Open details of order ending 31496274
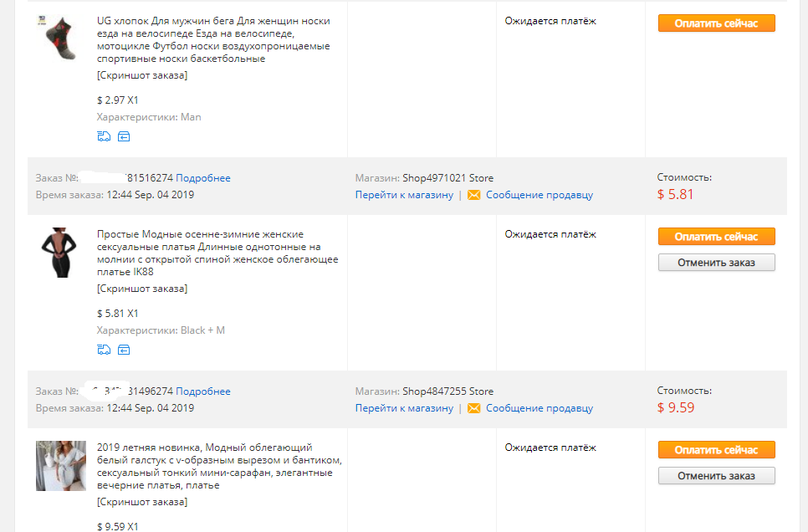 [203, 391]
